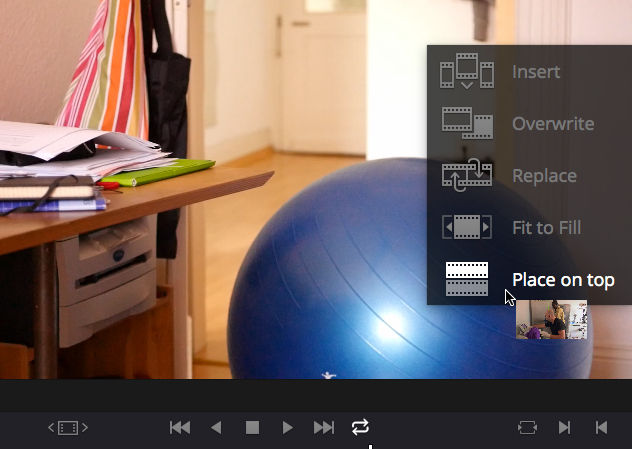Image resolution: width=632 pixels, height=449 pixels.
Task: Jump to the first frame
Action: tap(180, 428)
